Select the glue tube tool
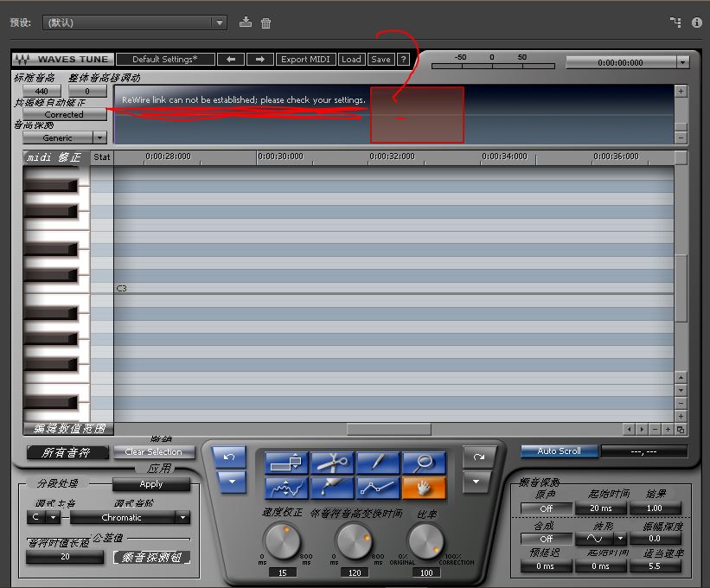Viewport: 710px width, 588px height. click(332, 488)
